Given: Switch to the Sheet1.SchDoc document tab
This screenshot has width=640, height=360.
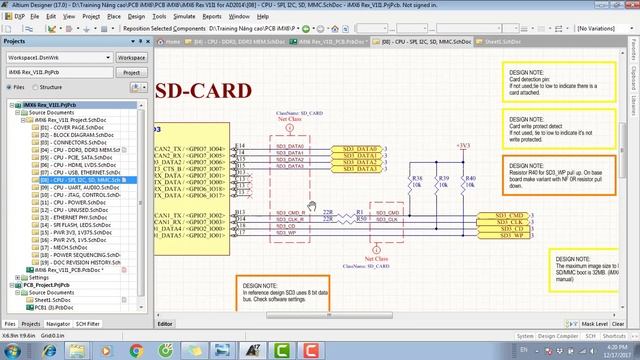Looking at the screenshot, I should pos(498,42).
